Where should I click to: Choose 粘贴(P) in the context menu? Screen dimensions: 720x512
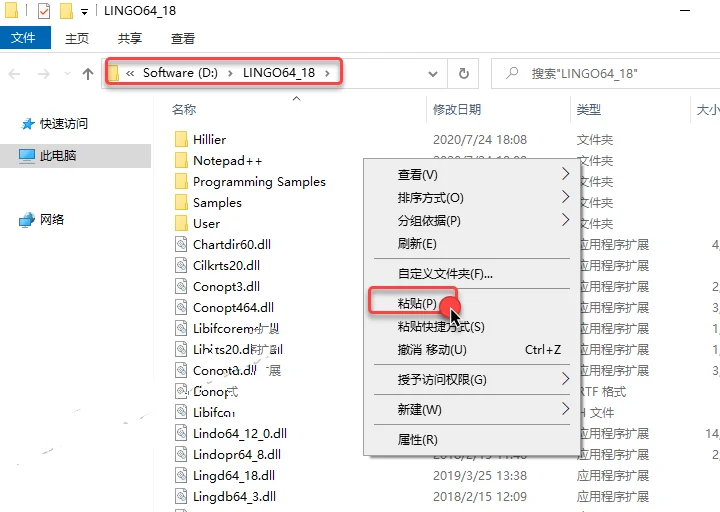[472, 304]
